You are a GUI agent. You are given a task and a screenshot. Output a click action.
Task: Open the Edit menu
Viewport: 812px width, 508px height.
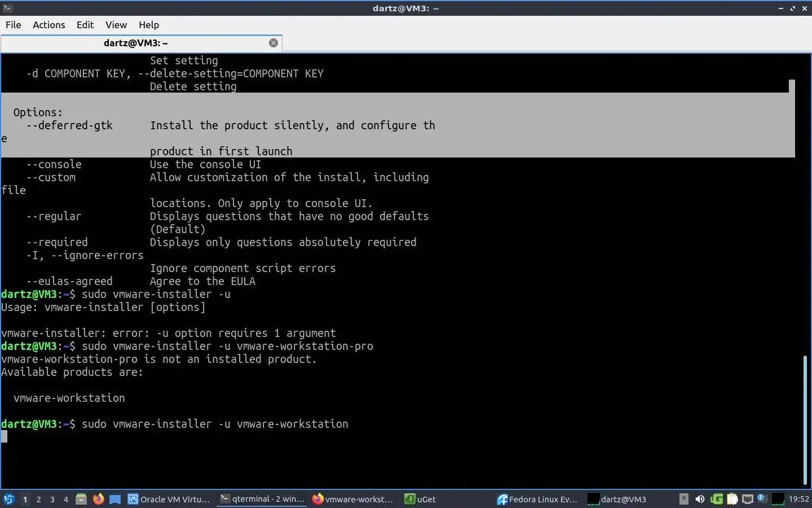(x=85, y=25)
